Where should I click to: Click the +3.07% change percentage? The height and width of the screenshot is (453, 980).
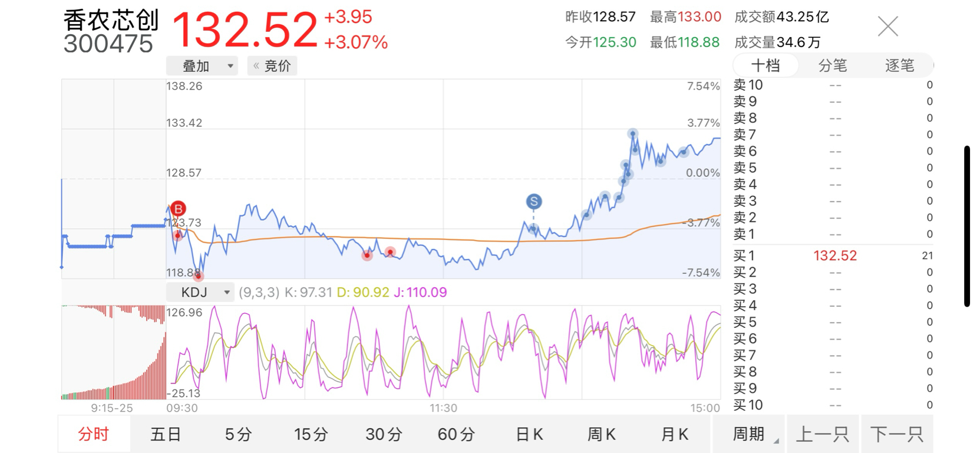coord(356,42)
